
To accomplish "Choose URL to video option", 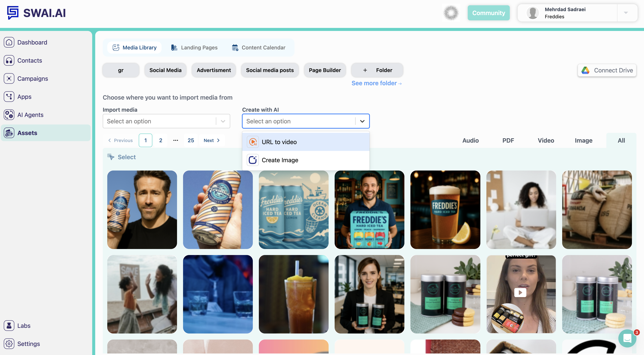I will point(306,142).
